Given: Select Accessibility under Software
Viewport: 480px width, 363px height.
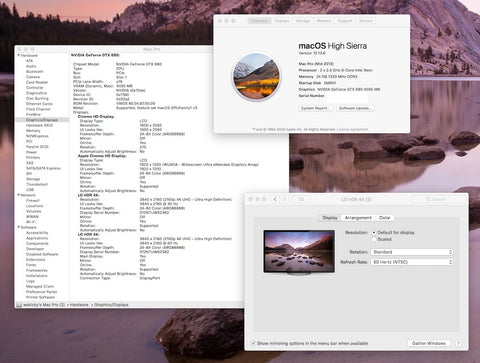Looking at the screenshot, I should tap(37, 233).
